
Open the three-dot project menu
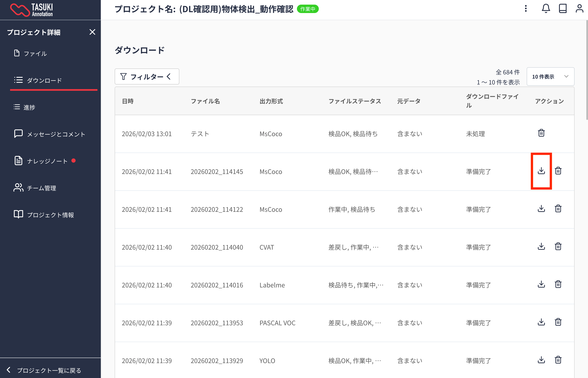[x=525, y=9]
